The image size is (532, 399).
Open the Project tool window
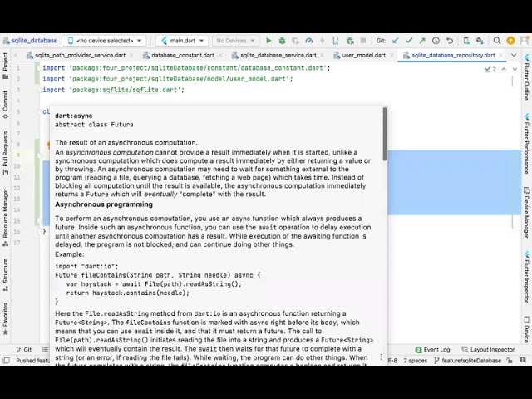pos(6,66)
